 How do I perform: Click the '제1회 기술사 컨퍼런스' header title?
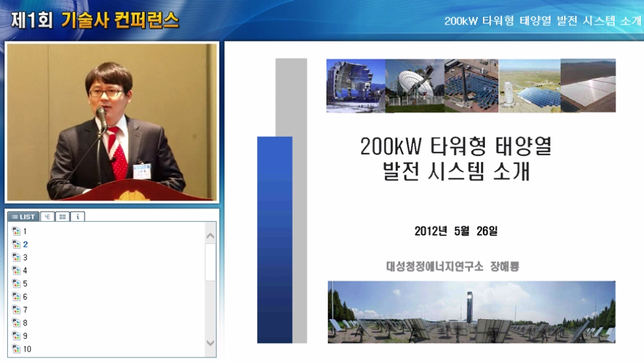(95, 19)
